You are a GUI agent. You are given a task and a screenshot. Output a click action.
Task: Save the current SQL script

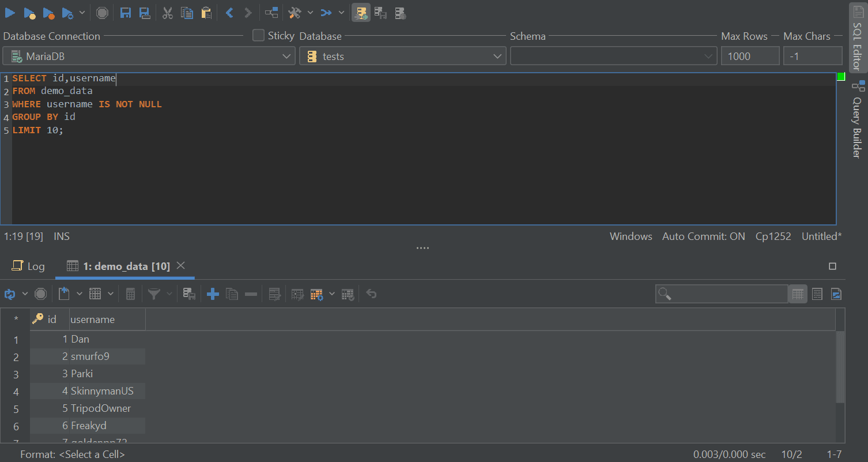pyautogui.click(x=126, y=12)
